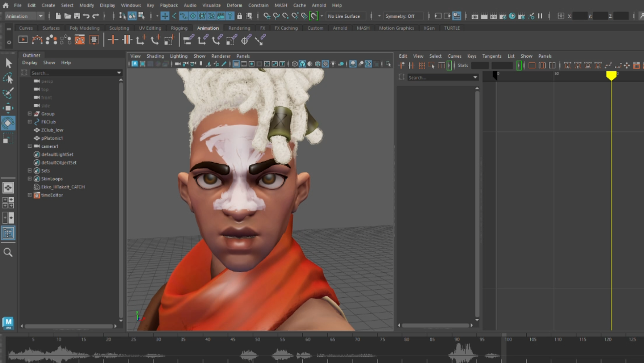Click the Render current frame clapper icon
644x363 pixels.
(x=484, y=16)
